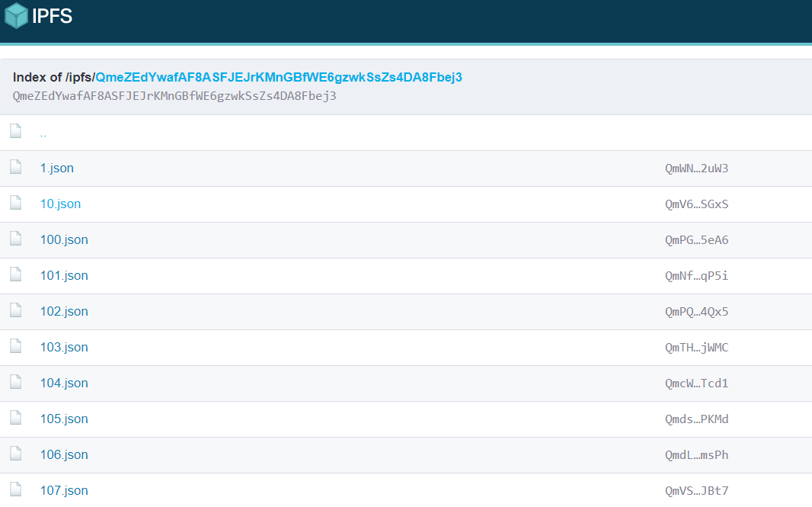Select the gray CID text below the header
This screenshot has width=812, height=507.
(x=174, y=95)
